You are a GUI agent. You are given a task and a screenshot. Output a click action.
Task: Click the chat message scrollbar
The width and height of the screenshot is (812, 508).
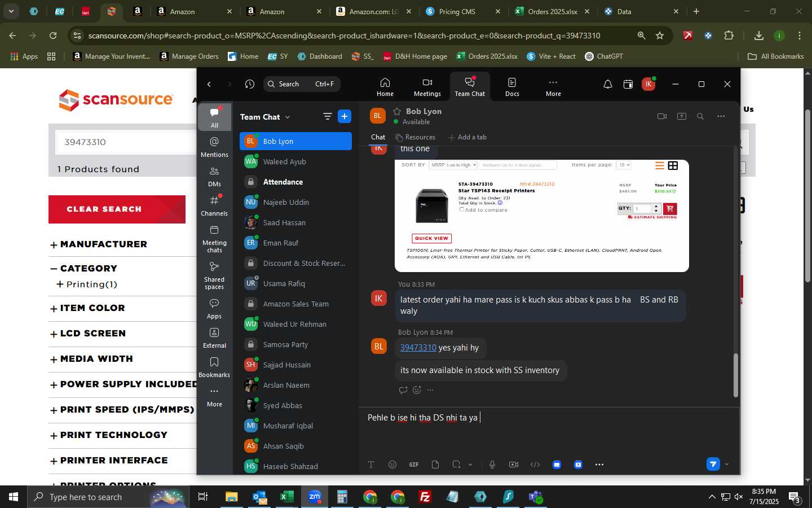click(735, 375)
